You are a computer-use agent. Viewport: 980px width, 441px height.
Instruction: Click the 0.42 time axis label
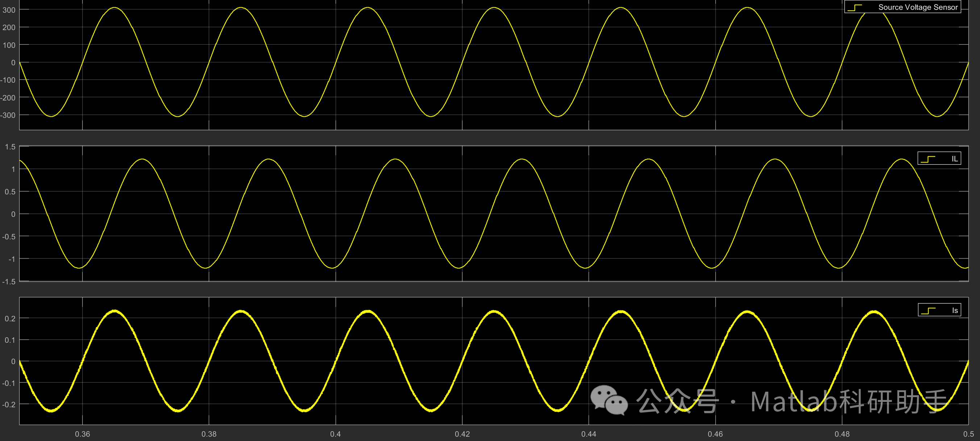pyautogui.click(x=462, y=434)
